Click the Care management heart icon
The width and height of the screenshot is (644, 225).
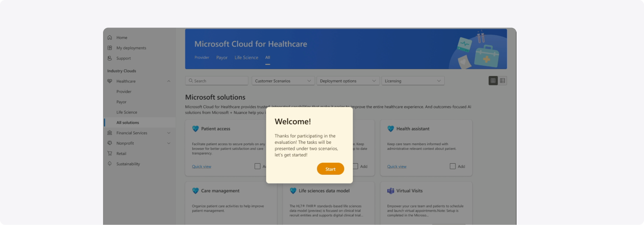[195, 191]
